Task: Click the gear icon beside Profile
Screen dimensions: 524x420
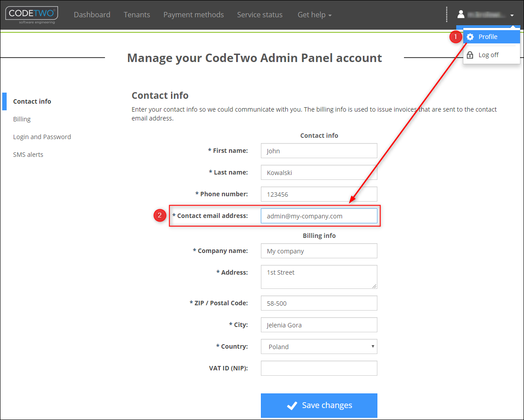Action: (470, 37)
